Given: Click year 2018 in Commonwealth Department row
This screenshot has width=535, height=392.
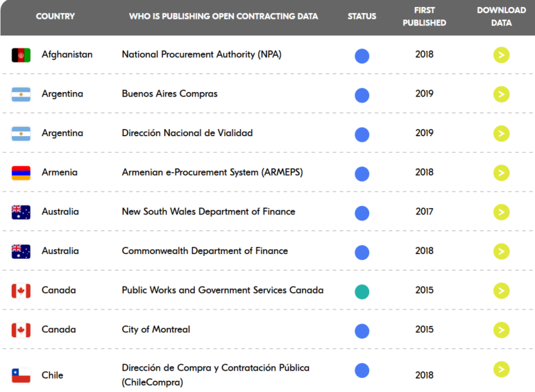Looking at the screenshot, I should point(424,250).
